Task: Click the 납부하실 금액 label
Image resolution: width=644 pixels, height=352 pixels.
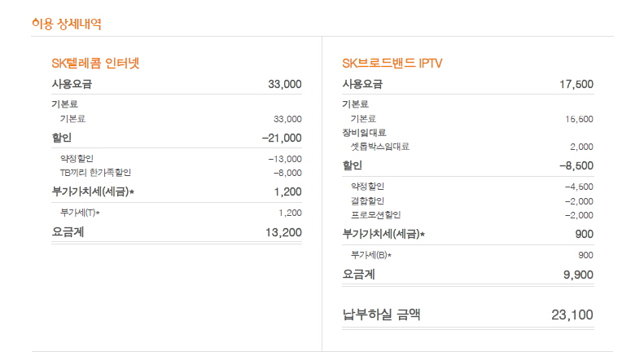Action: coord(382,314)
